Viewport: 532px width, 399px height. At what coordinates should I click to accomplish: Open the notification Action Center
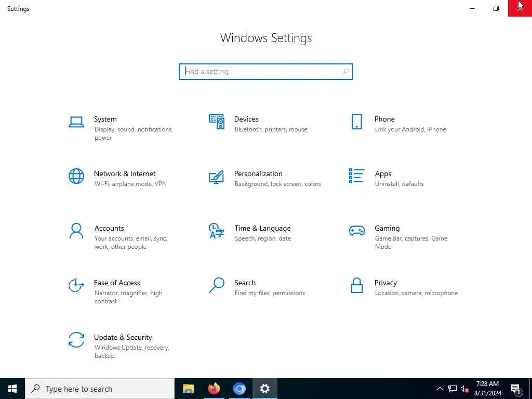[x=516, y=389]
